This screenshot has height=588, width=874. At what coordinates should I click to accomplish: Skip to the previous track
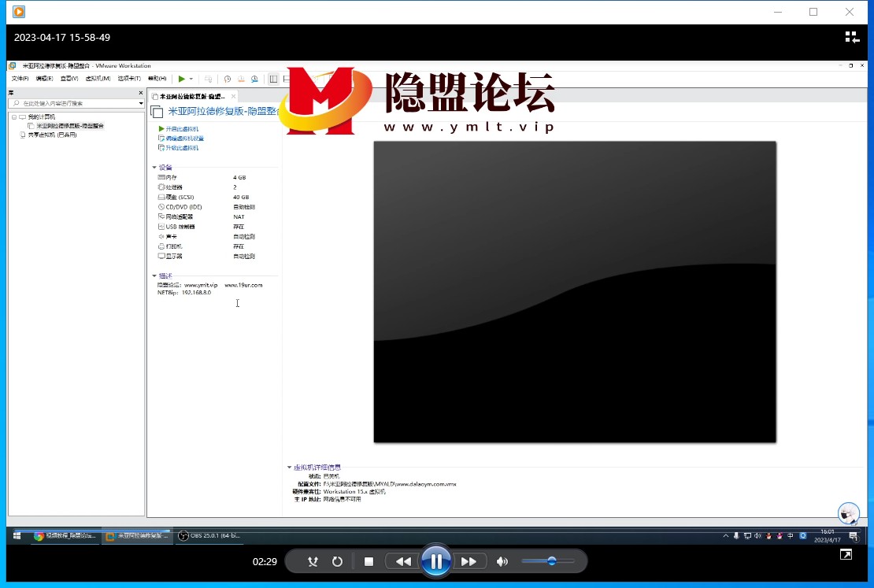pos(403,561)
